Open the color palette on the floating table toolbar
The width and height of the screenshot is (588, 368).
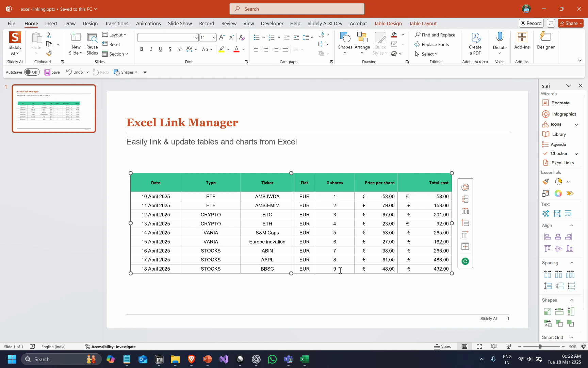[x=465, y=187]
